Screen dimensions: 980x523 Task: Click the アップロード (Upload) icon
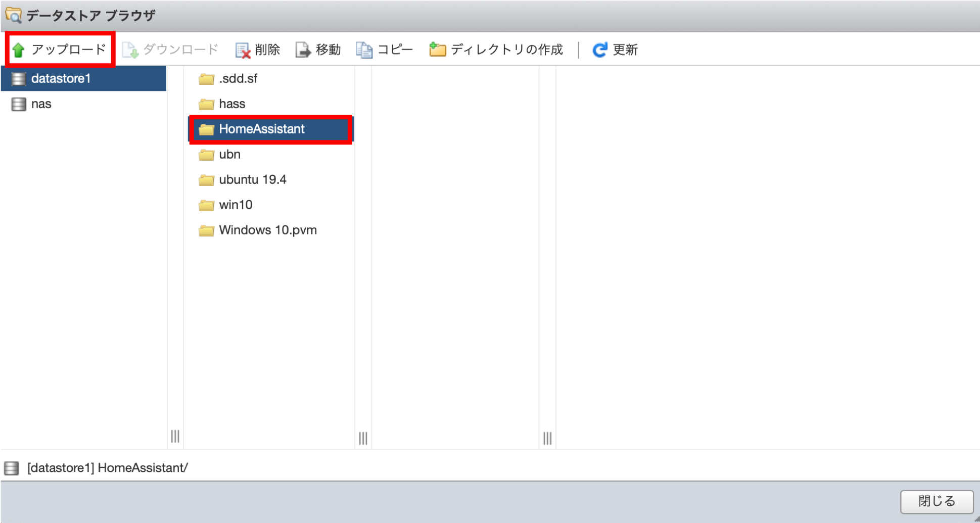tap(19, 49)
